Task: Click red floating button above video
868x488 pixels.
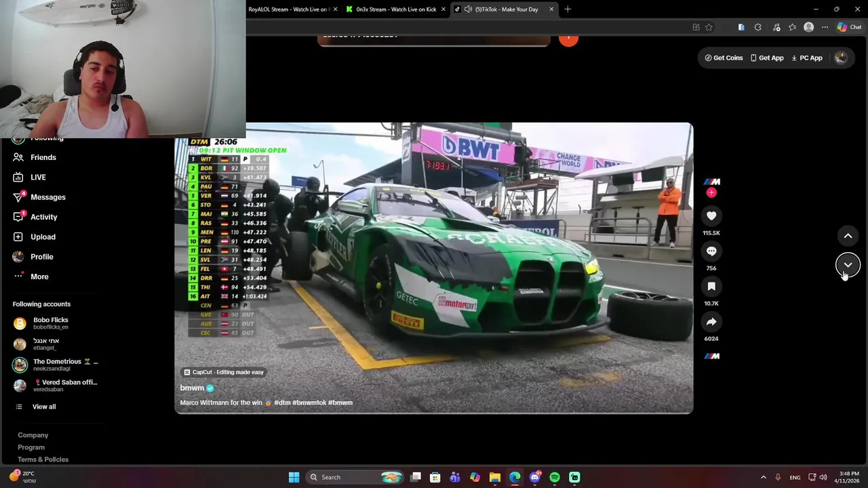Action: click(568, 41)
